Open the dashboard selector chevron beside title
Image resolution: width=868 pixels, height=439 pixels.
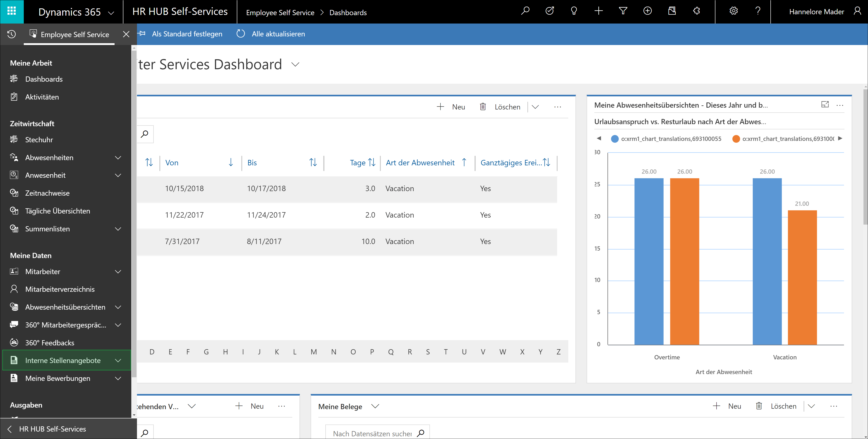tap(295, 64)
